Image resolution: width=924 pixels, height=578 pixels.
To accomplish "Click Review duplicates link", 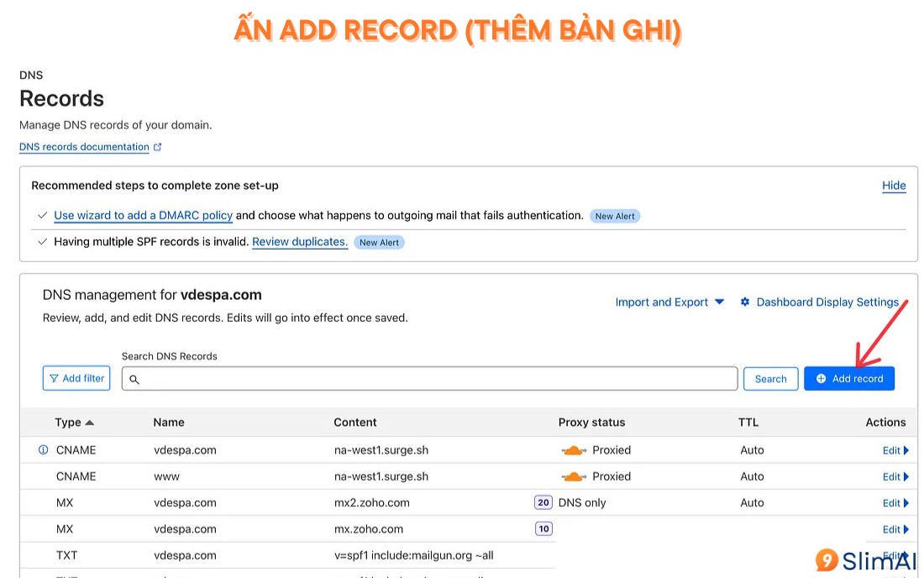I will click(x=300, y=242).
